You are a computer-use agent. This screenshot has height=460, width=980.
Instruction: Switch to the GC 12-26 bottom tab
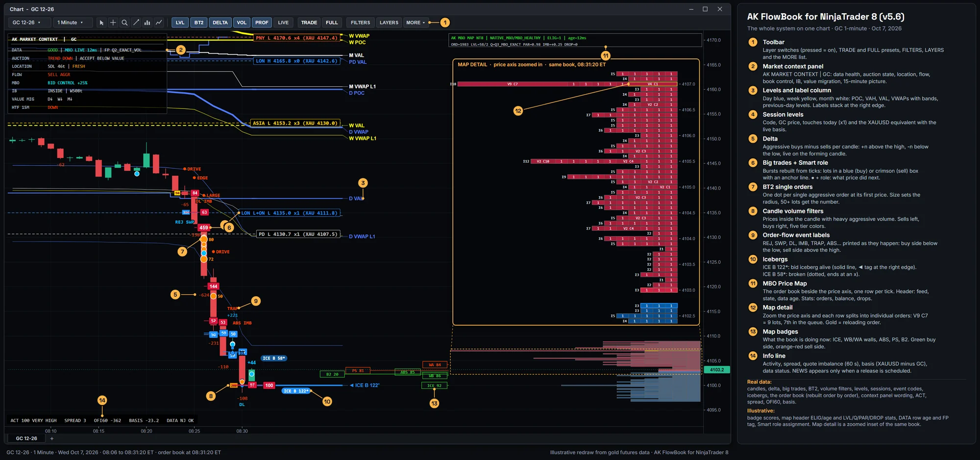[26, 438]
